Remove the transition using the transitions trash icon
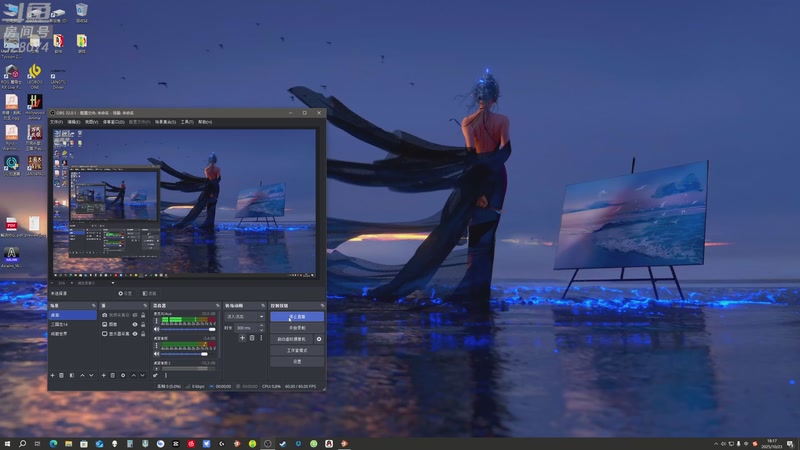The width and height of the screenshot is (800, 450). click(252, 338)
